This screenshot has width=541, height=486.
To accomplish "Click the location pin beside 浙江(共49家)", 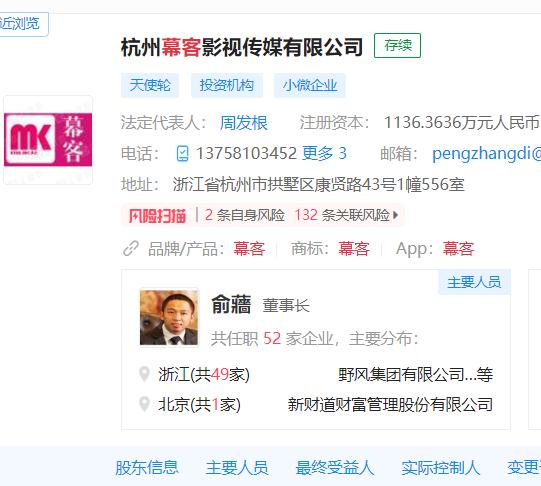I will pyautogui.click(x=144, y=374).
